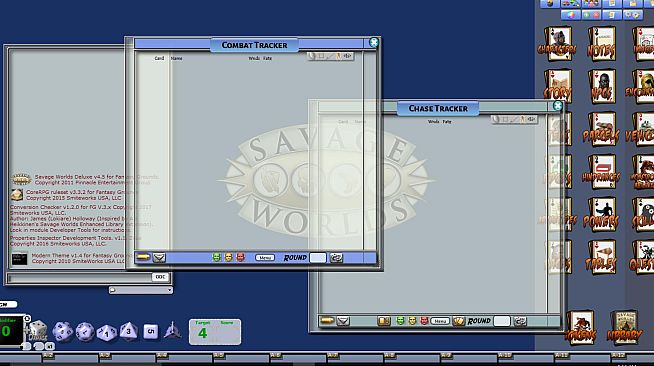Click the CoreRPG ruleset v3.3.2 chat entry
This screenshot has width=654, height=366.
74,195
